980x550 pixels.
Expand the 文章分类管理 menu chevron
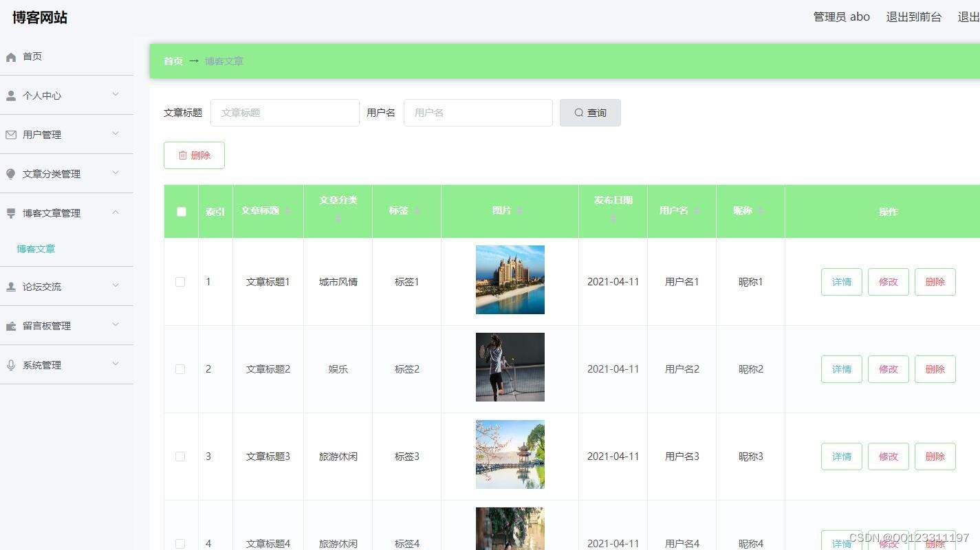[116, 173]
